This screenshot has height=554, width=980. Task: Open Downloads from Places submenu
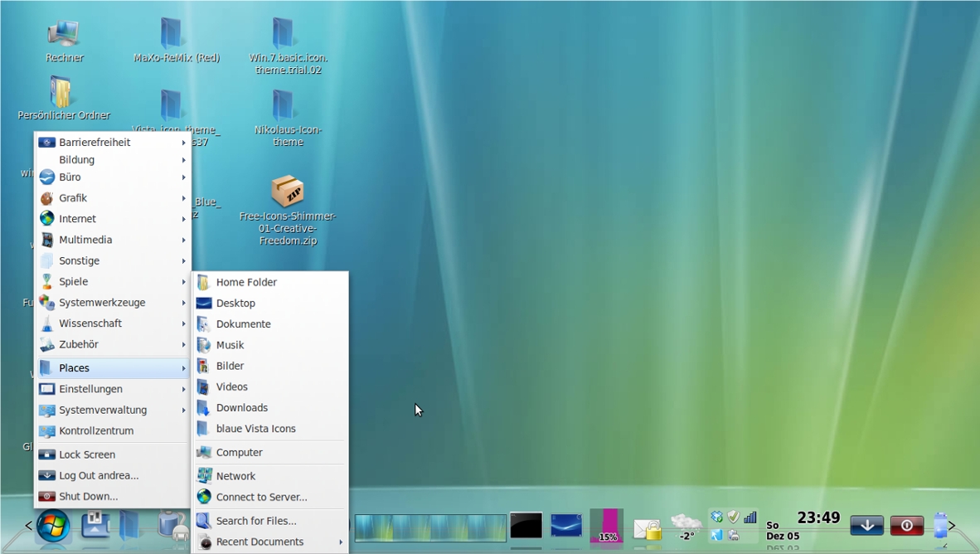click(270, 408)
